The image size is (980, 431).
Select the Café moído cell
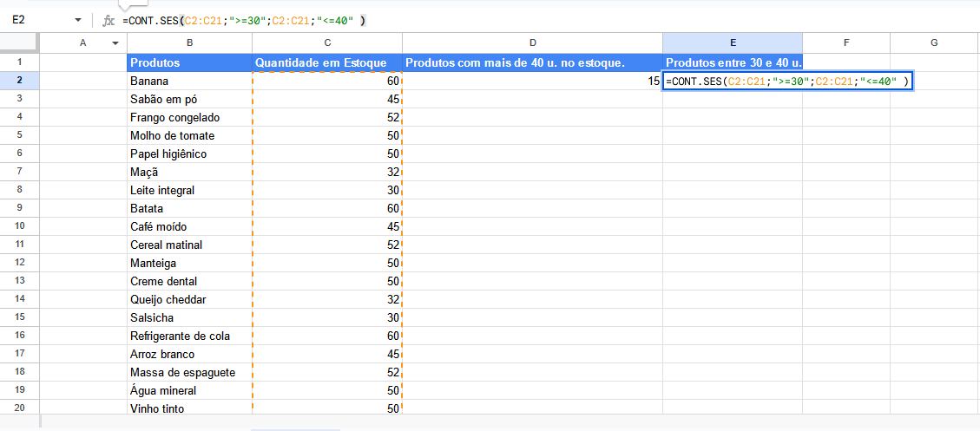coord(189,226)
